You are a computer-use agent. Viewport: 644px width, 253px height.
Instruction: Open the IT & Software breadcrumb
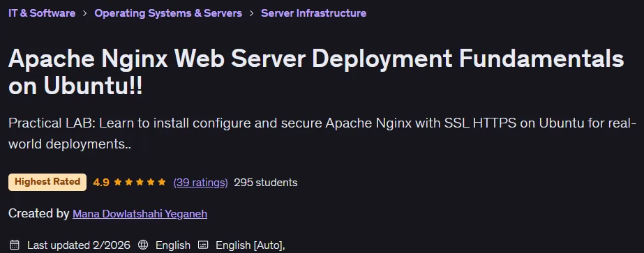pyautogui.click(x=42, y=13)
